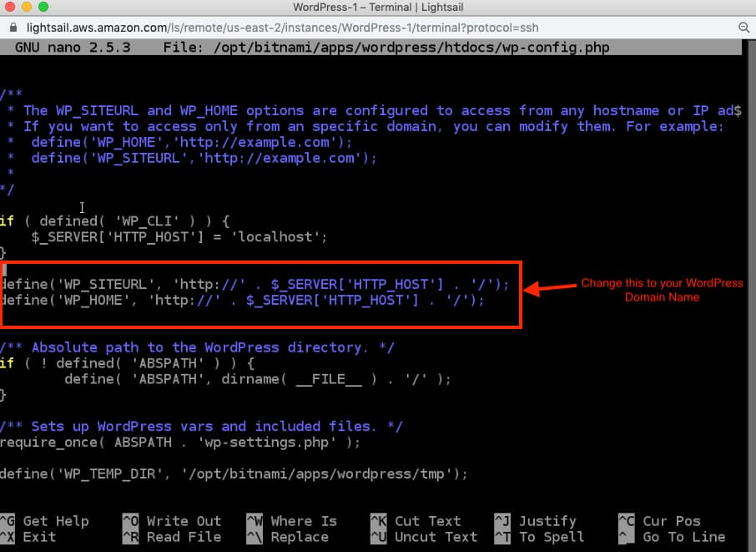The image size is (756, 552).
Task: Click the window title 'WordPress-1 – Terminal | Lightsail'
Action: [x=378, y=8]
